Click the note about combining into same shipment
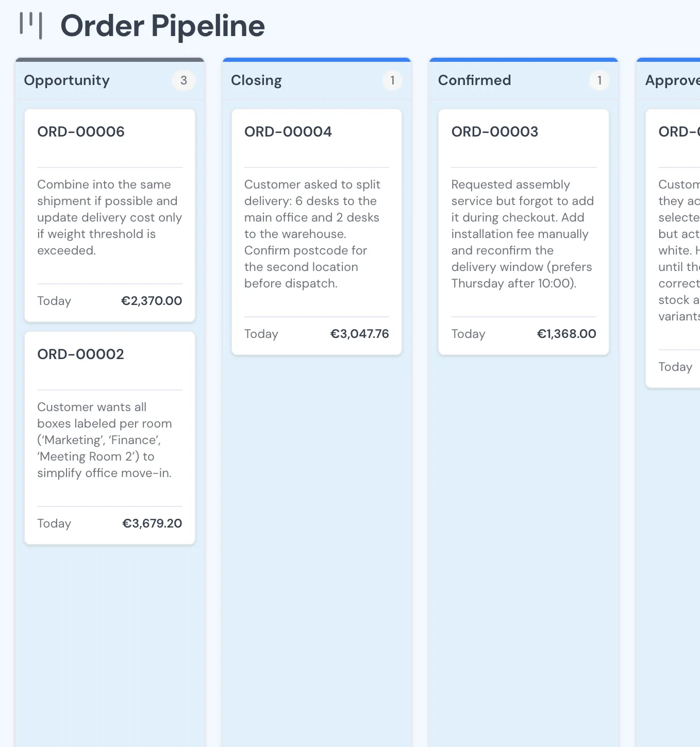 [110, 217]
